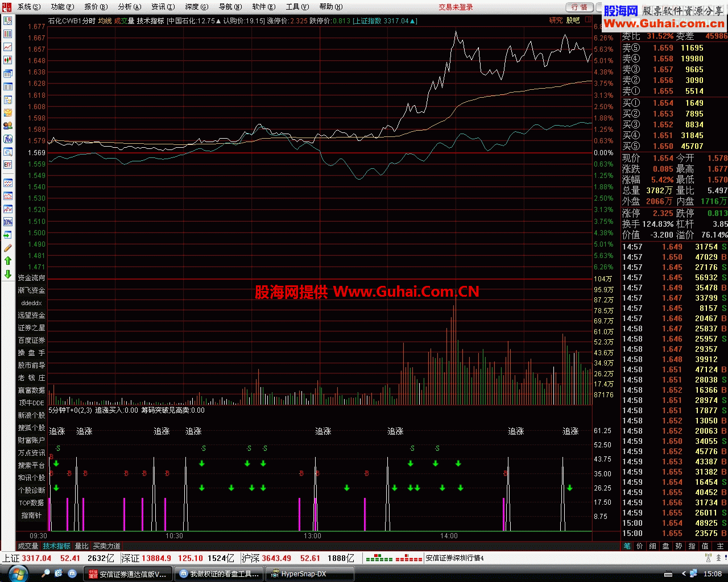Open the 报价(B) menu
Image resolution: width=728 pixels, height=582 pixels.
point(96,7)
